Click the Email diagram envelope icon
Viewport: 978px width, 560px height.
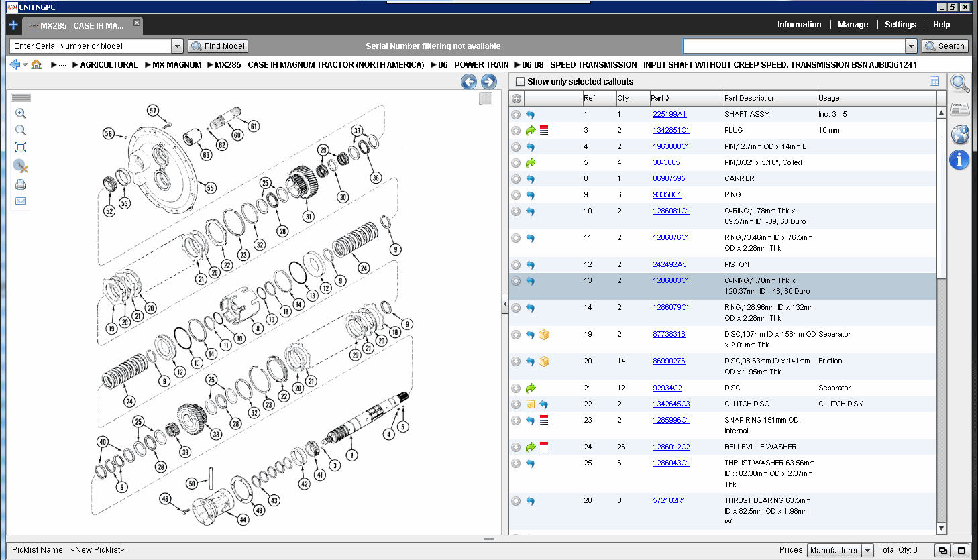[x=20, y=201]
